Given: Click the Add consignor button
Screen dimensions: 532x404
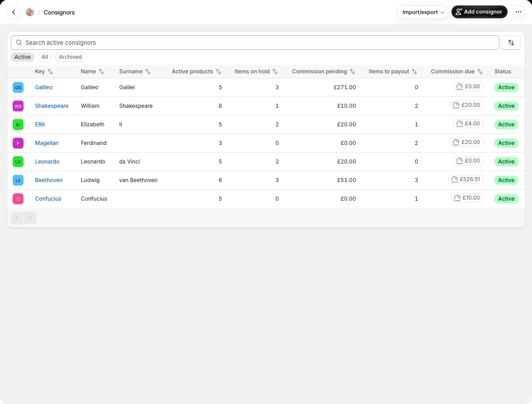Looking at the screenshot, I should [479, 12].
